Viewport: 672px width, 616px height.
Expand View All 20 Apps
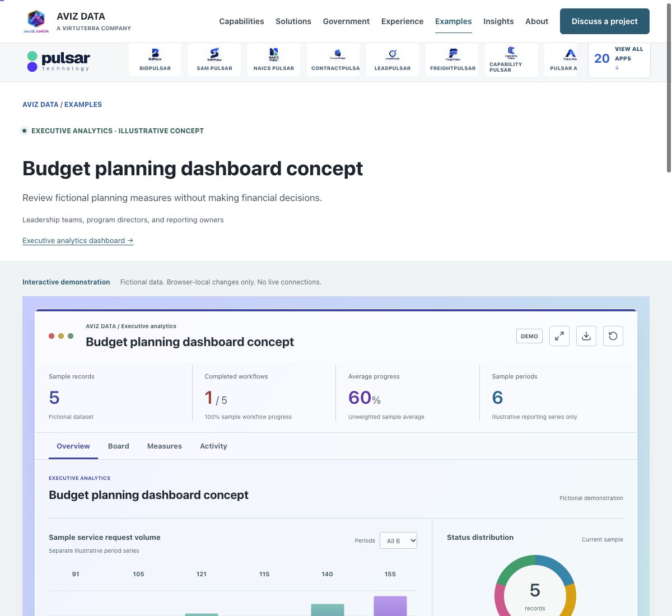coord(619,59)
